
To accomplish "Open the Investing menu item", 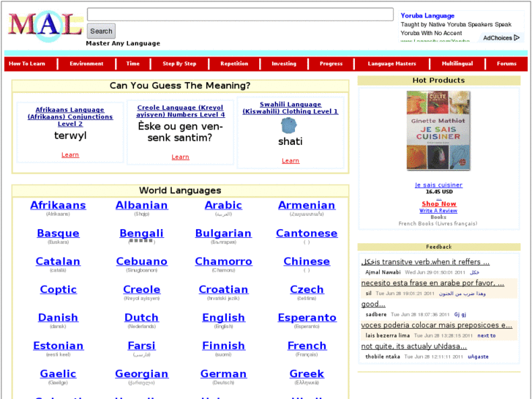I will 284,64.
